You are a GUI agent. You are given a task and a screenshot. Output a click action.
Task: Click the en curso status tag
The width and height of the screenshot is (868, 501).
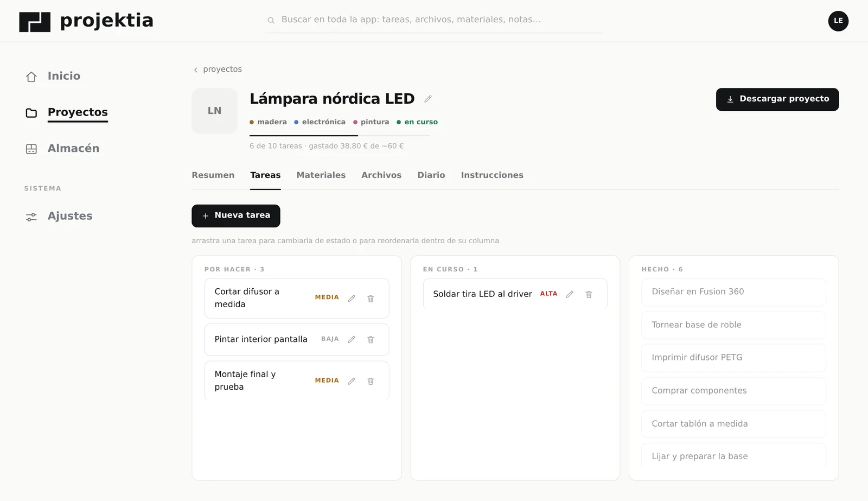tap(417, 122)
